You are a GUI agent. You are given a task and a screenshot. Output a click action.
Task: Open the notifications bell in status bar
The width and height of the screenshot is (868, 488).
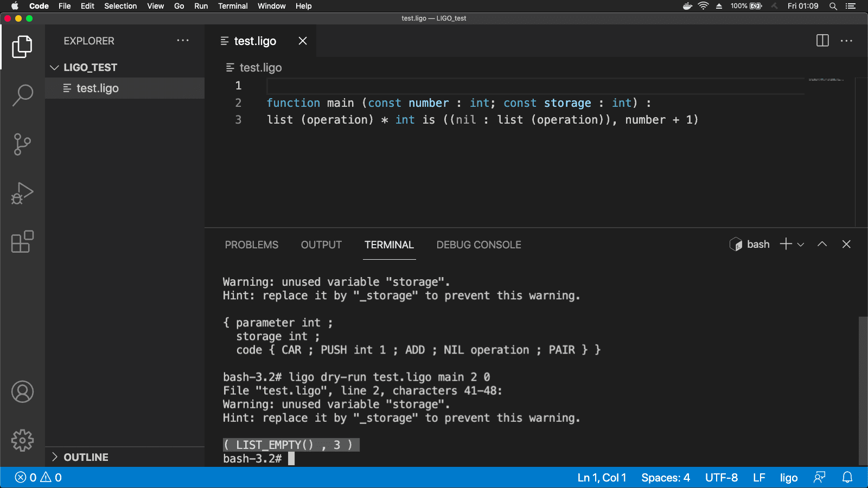pyautogui.click(x=847, y=477)
